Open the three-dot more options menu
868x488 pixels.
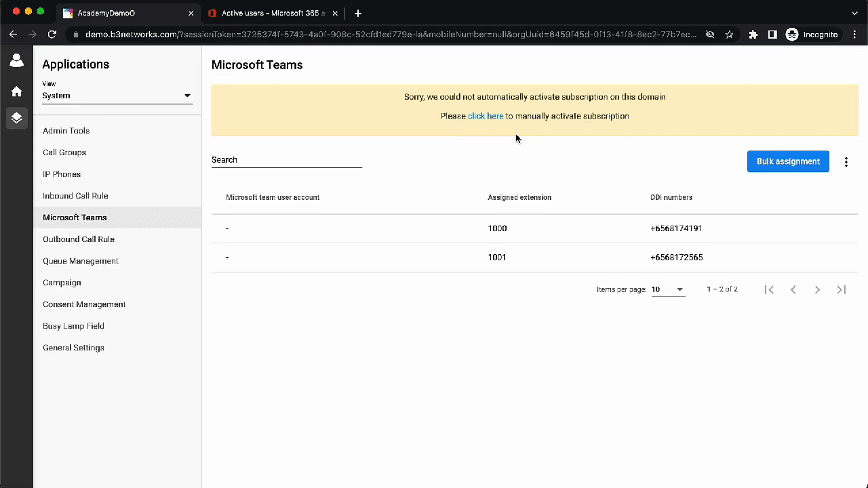click(x=846, y=162)
